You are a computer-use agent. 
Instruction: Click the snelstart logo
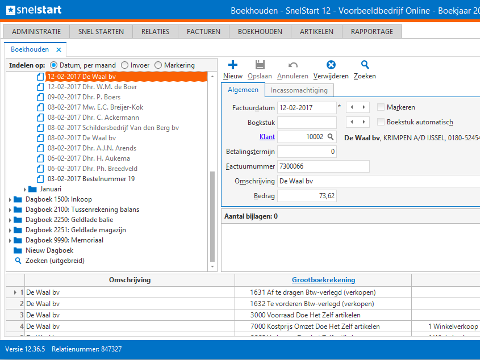(34, 10)
